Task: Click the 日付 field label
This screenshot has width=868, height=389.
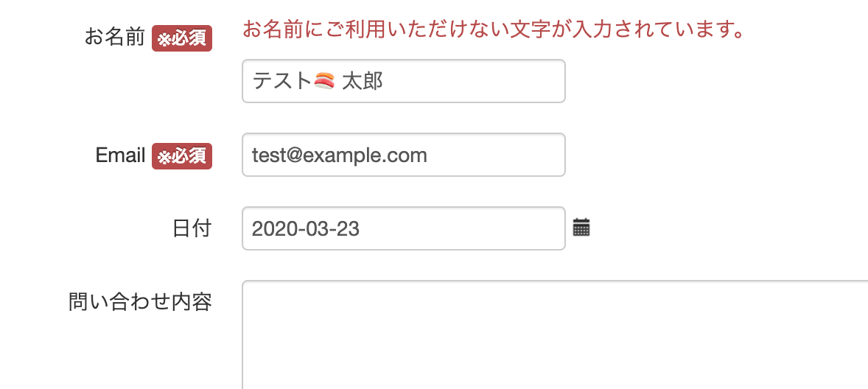Action: tap(192, 228)
